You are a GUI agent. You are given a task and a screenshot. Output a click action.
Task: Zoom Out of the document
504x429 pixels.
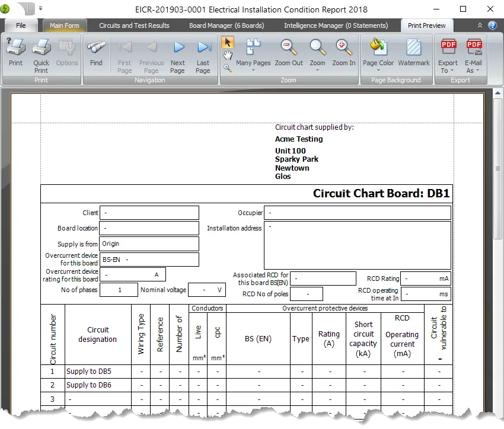coord(289,53)
